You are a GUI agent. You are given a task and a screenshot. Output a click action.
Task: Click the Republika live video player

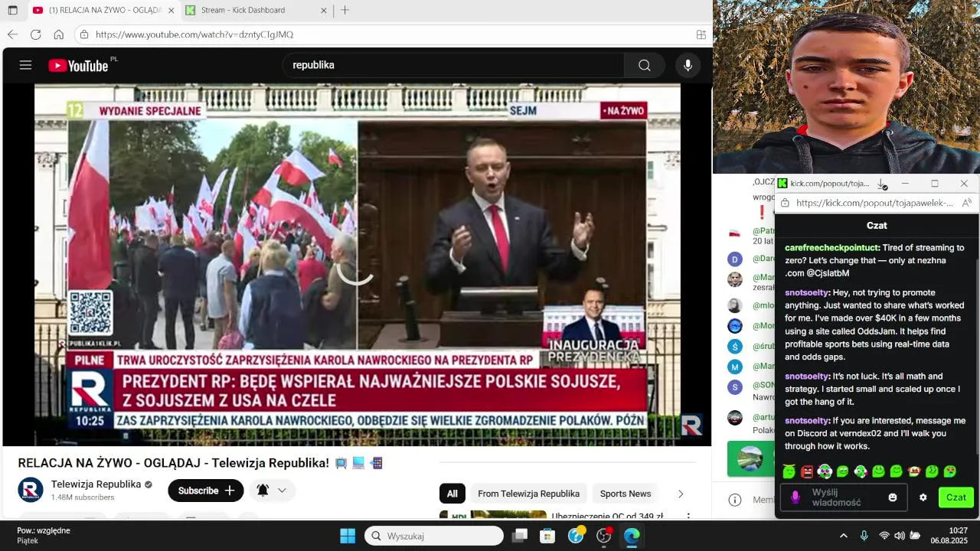[x=357, y=265]
